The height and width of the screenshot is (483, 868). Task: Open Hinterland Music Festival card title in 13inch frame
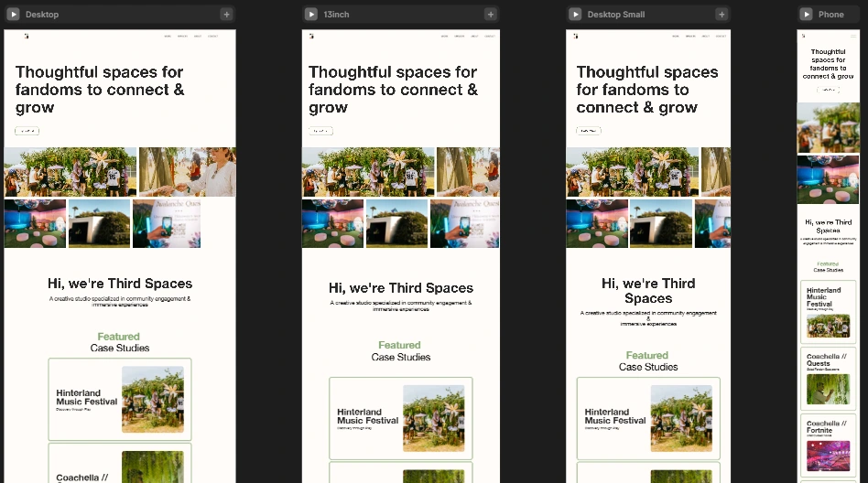(367, 416)
